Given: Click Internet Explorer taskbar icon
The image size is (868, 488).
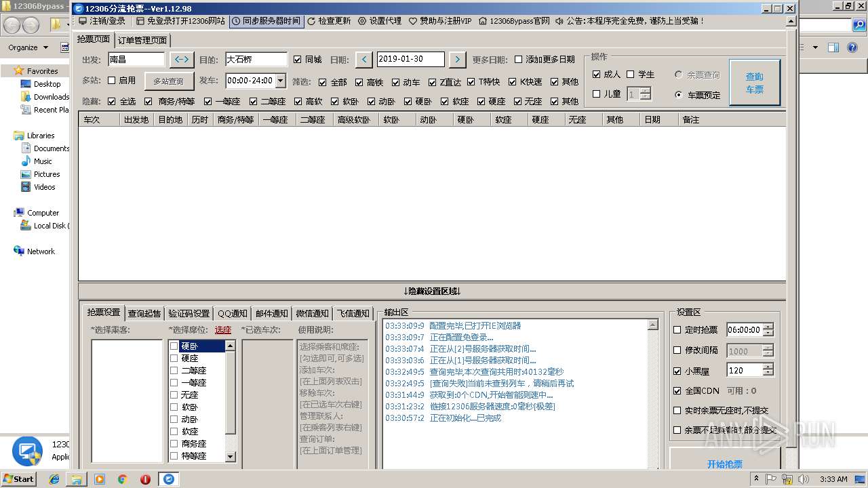Looking at the screenshot, I should click(54, 479).
